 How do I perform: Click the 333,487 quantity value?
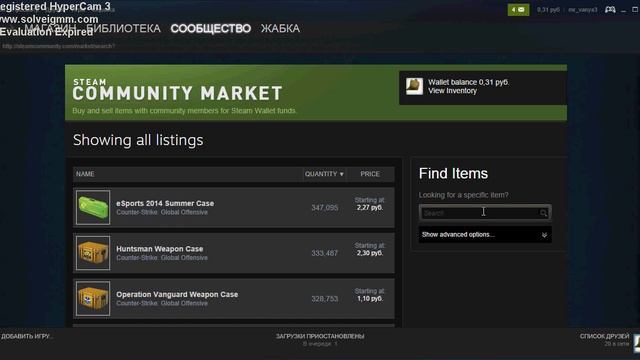324,253
